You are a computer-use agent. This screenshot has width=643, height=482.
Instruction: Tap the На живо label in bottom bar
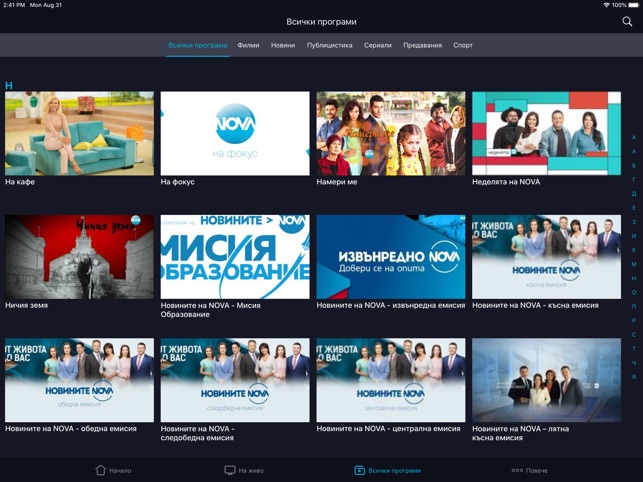[x=251, y=471]
